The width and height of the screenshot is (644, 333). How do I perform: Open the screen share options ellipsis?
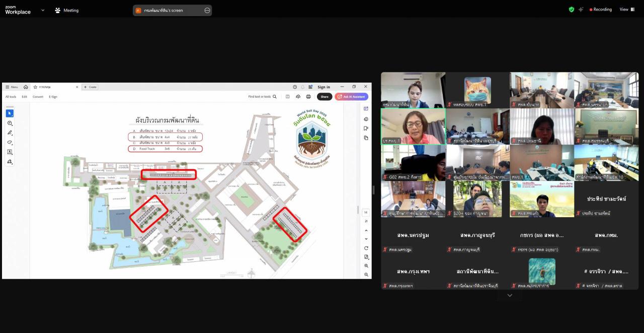tap(207, 10)
